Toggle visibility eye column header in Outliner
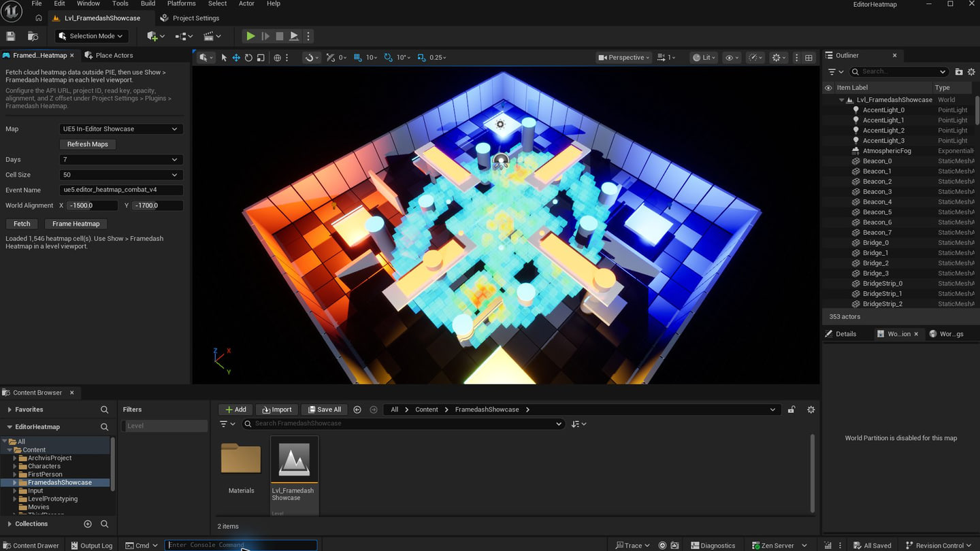Viewport: 980px width, 551px height. coord(828,88)
